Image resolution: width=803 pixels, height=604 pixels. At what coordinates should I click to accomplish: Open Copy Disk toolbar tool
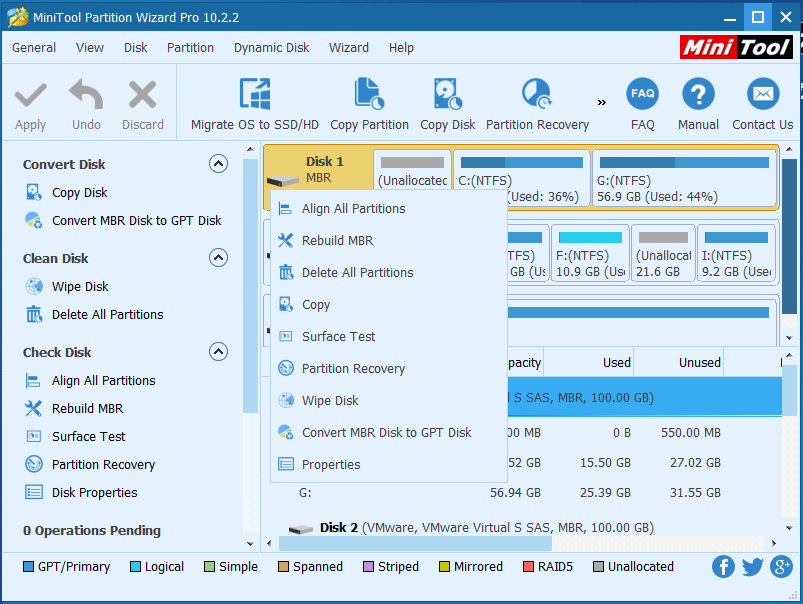pyautogui.click(x=448, y=104)
